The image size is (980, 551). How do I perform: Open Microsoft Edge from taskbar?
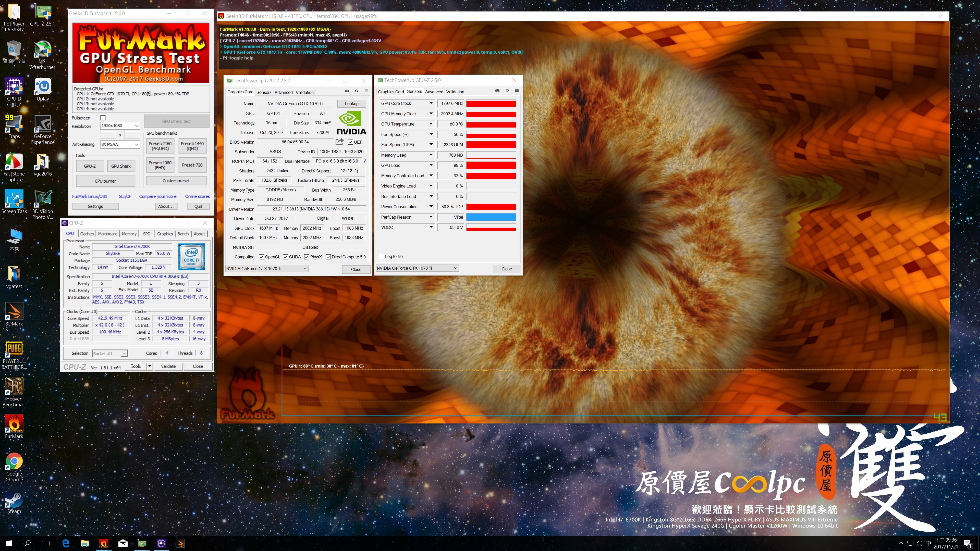65,543
